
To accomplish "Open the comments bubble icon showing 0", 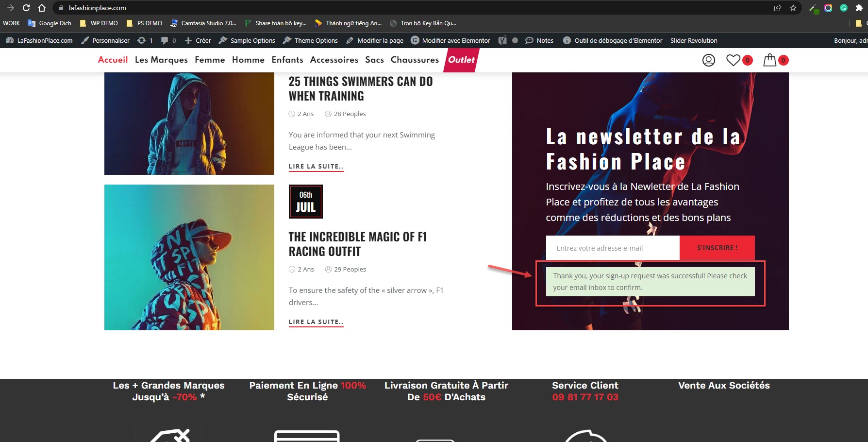I will 168,40.
